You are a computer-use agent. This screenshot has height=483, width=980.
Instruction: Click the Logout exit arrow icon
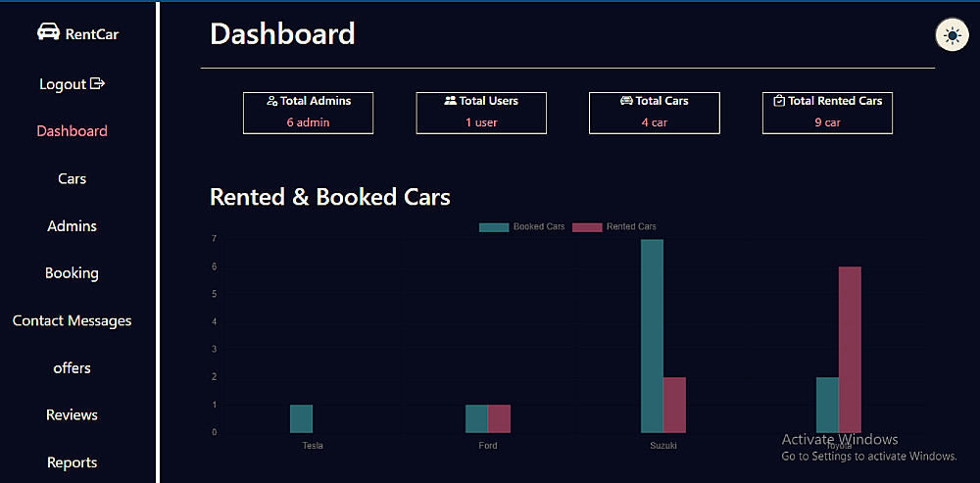(97, 84)
